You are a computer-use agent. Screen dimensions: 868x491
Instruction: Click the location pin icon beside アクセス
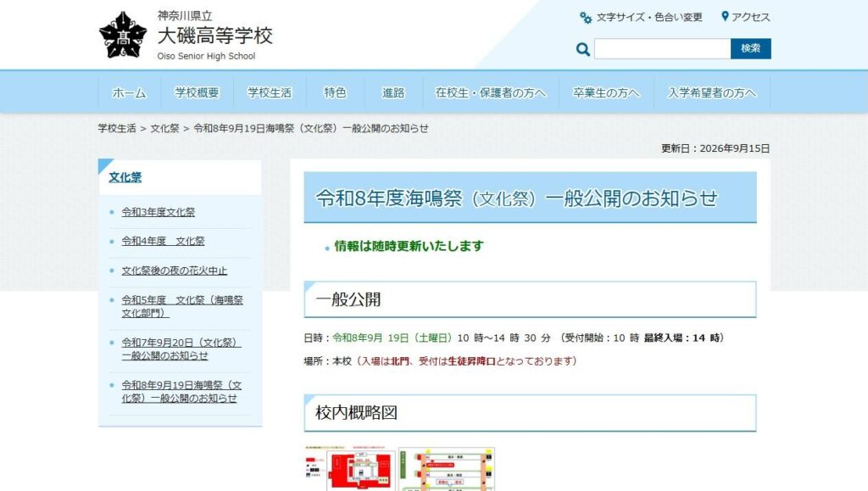pyautogui.click(x=726, y=17)
